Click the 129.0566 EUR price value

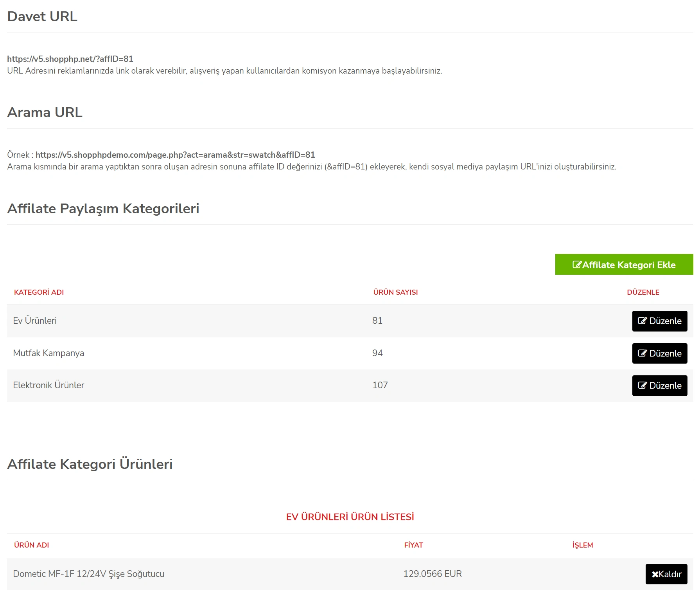coord(432,574)
